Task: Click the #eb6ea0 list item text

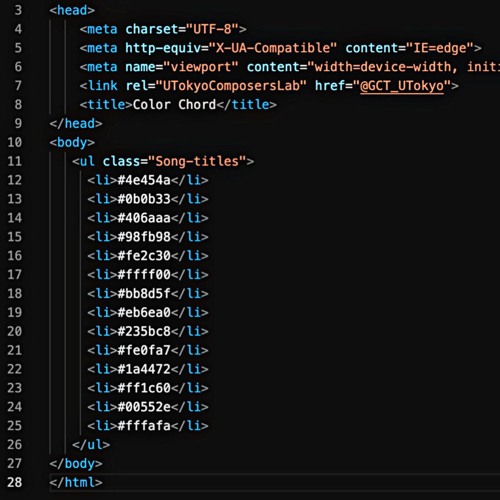Action: tap(144, 313)
